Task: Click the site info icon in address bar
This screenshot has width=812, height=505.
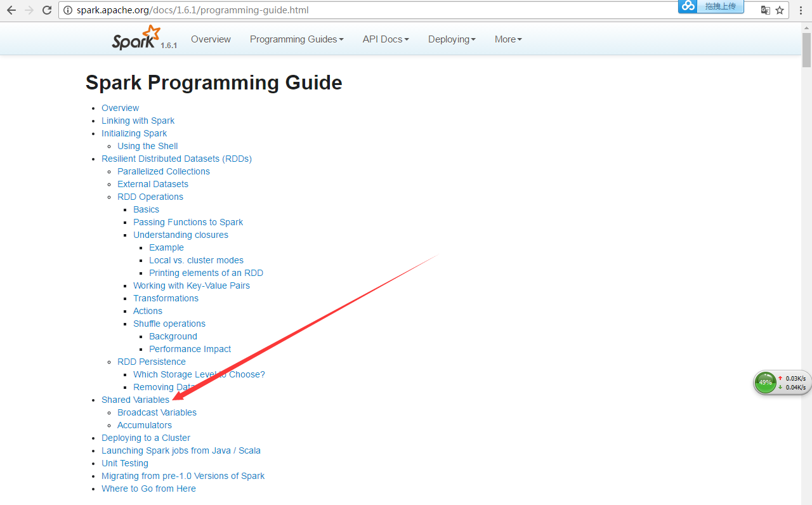Action: coord(69,10)
